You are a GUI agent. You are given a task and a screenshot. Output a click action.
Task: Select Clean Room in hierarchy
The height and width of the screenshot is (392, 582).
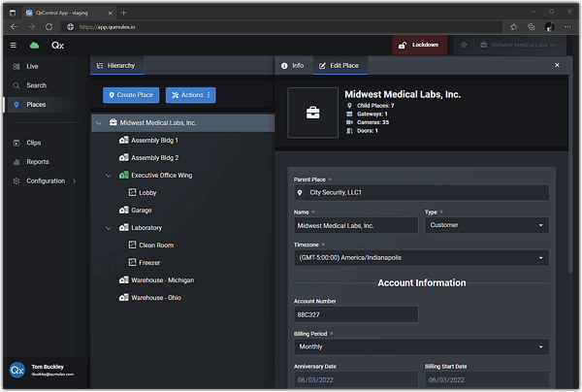[156, 245]
